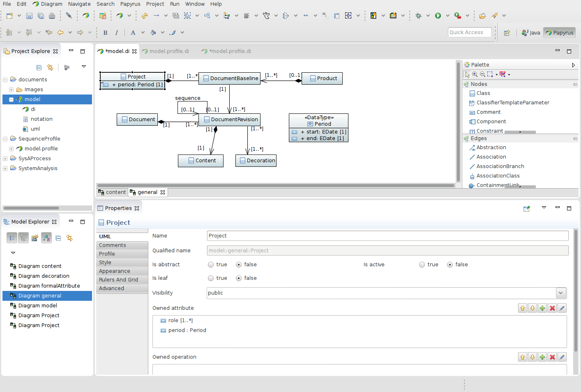Click Zoom In tool in Palette
Image resolution: width=581 pixels, height=392 pixels.
tap(475, 74)
